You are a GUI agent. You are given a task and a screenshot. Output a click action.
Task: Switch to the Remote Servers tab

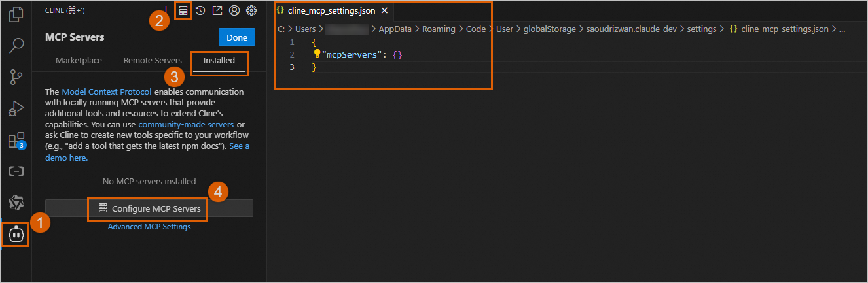pos(153,60)
